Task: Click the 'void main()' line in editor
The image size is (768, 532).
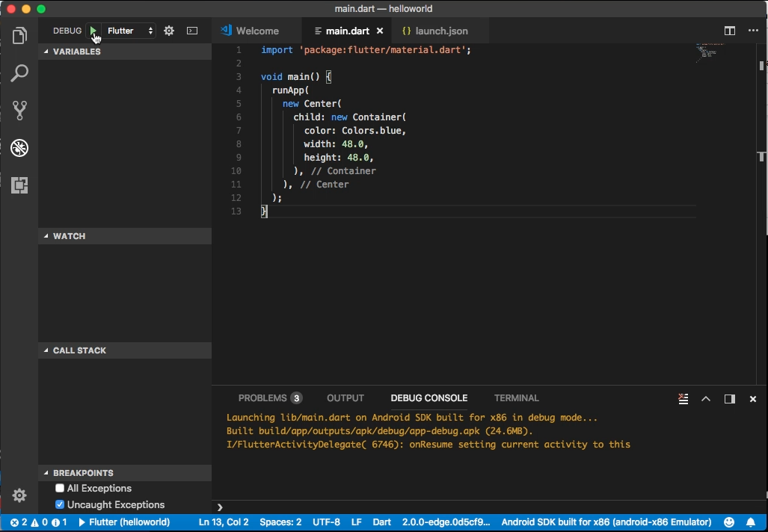Action: pyautogui.click(x=296, y=77)
